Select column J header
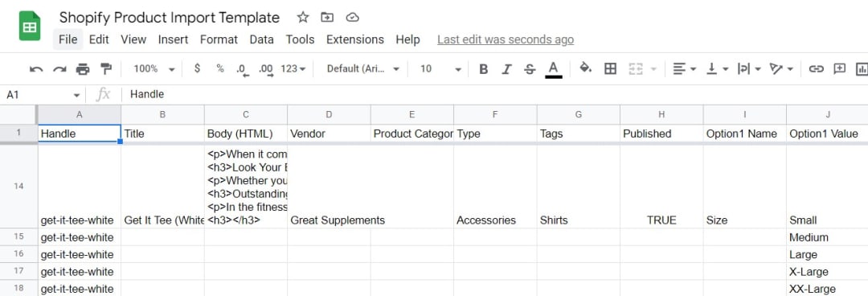This screenshot has width=868, height=296. click(828, 114)
